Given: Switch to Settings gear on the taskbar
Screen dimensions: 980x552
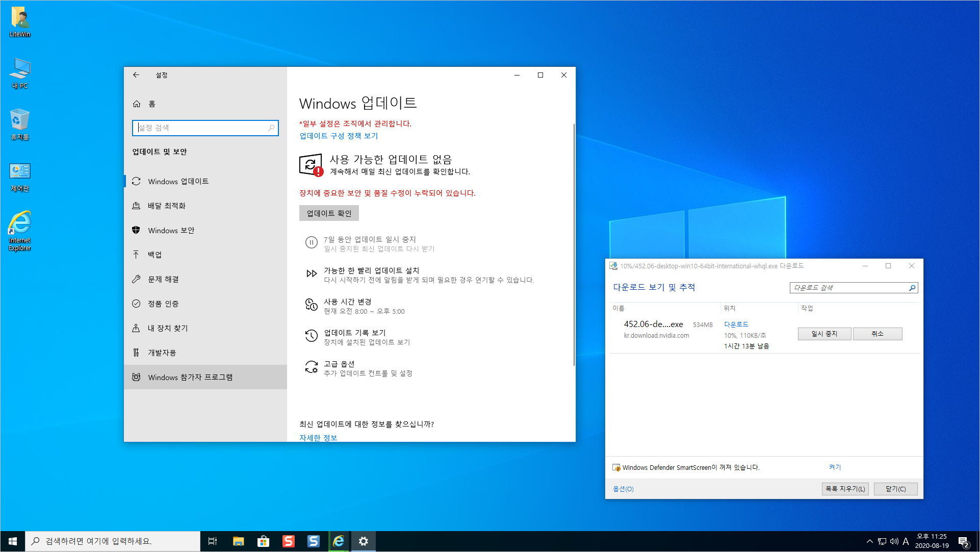Looking at the screenshot, I should pyautogui.click(x=364, y=541).
